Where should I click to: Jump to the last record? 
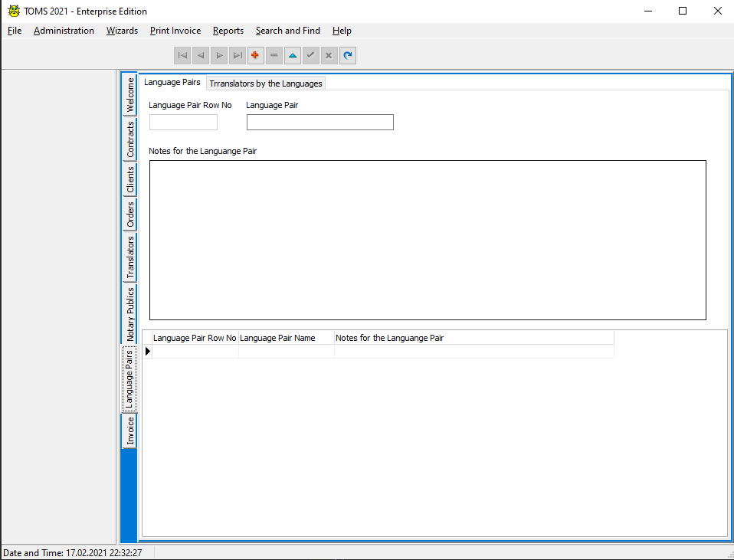238,55
